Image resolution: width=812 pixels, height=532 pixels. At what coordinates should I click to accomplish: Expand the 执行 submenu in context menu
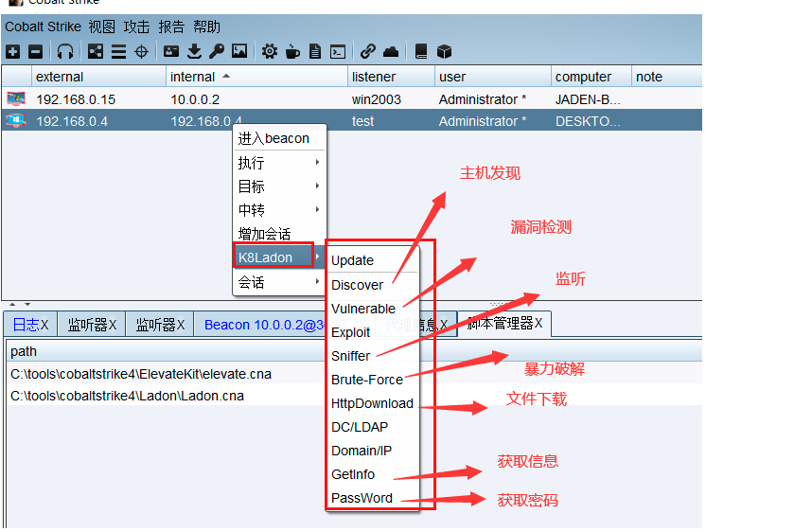point(278,163)
